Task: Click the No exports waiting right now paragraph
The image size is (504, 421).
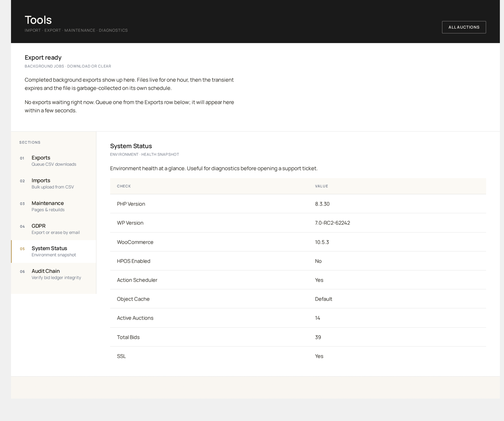Action: [129, 106]
